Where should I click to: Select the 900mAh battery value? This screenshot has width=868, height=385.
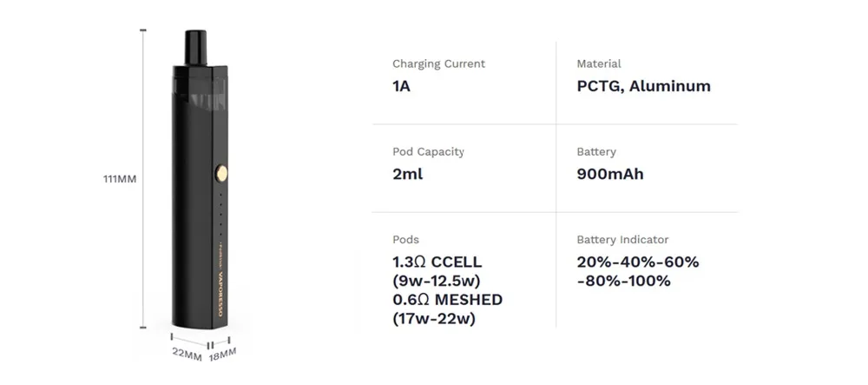point(610,174)
